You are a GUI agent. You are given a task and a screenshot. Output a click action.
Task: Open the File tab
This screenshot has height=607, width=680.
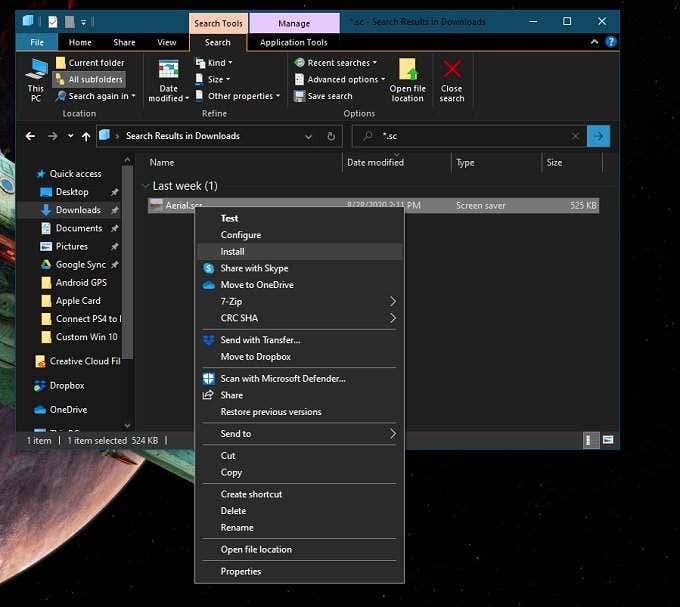pos(37,42)
